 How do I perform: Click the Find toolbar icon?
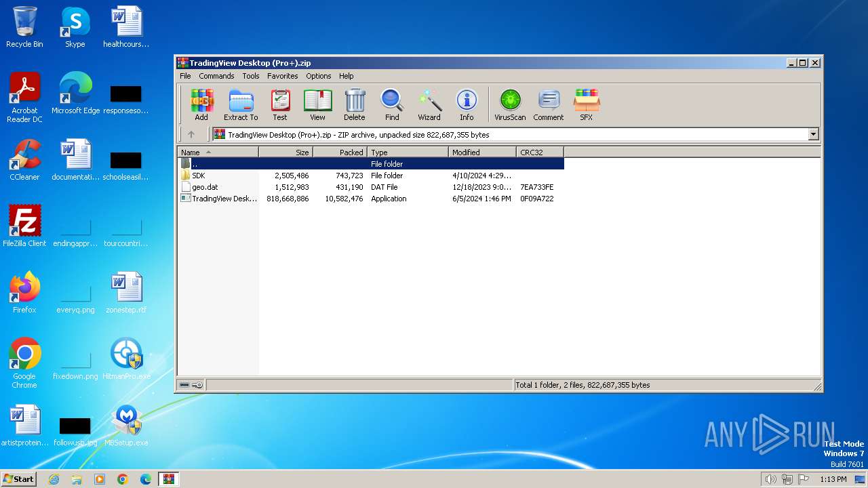click(392, 105)
